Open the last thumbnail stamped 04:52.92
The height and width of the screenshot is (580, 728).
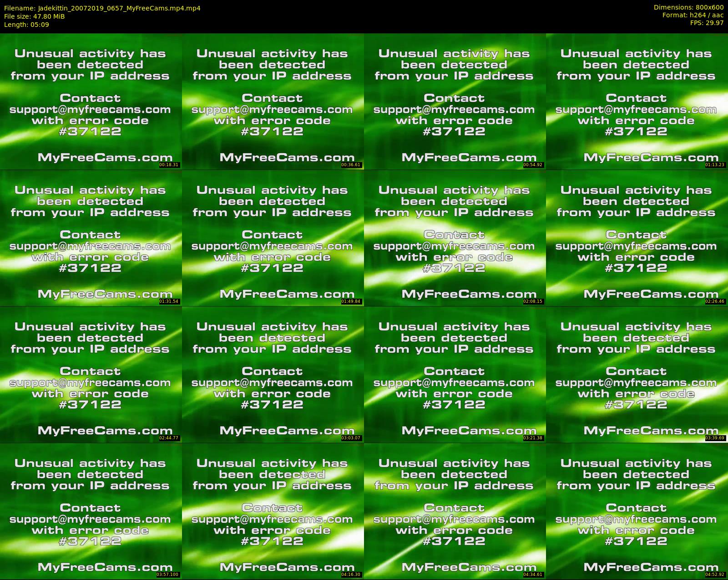click(637, 511)
